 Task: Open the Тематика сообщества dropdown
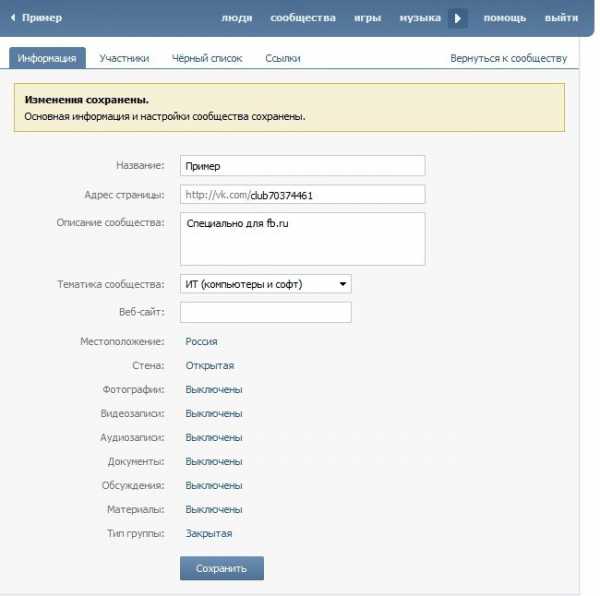(265, 284)
